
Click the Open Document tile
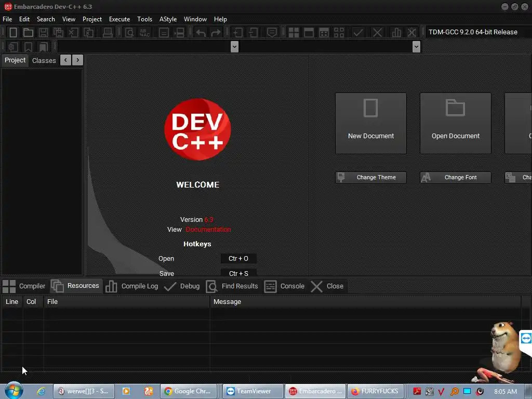tap(455, 124)
